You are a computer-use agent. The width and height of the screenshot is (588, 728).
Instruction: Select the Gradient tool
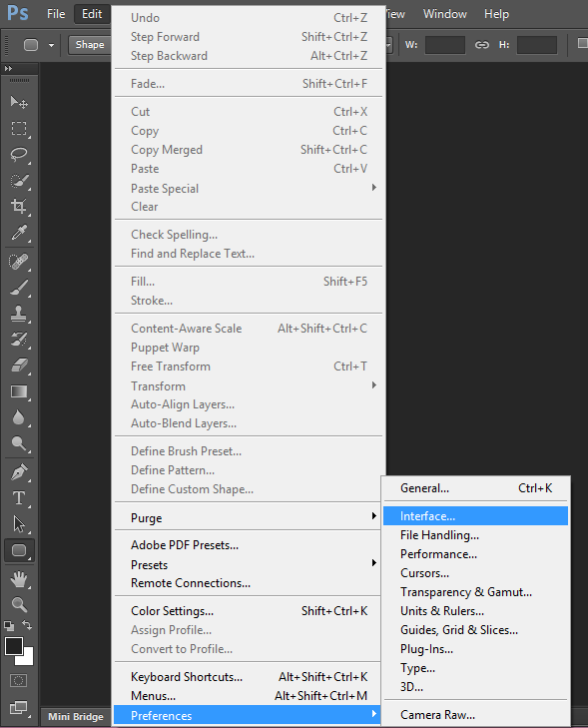pos(19,391)
